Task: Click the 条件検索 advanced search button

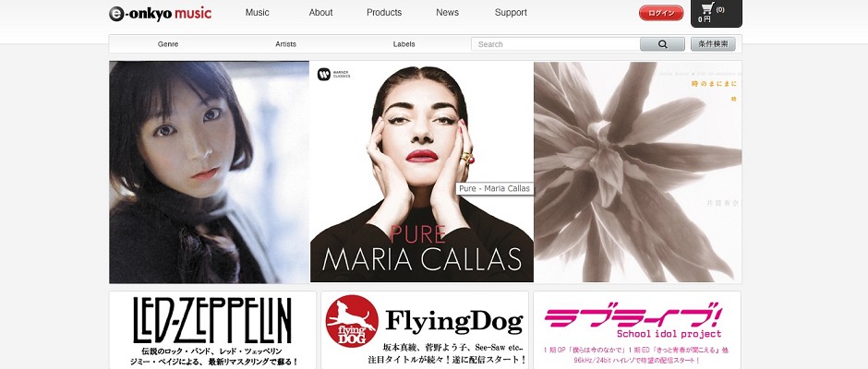Action: (x=713, y=43)
